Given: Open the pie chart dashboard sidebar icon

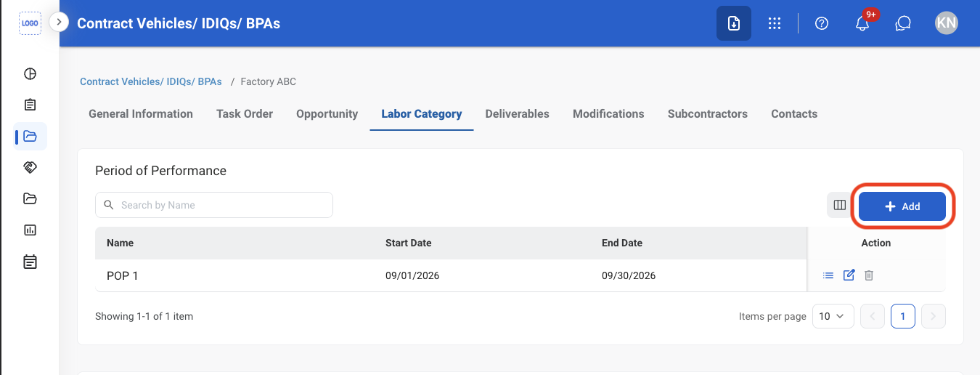Looking at the screenshot, I should pos(30,73).
